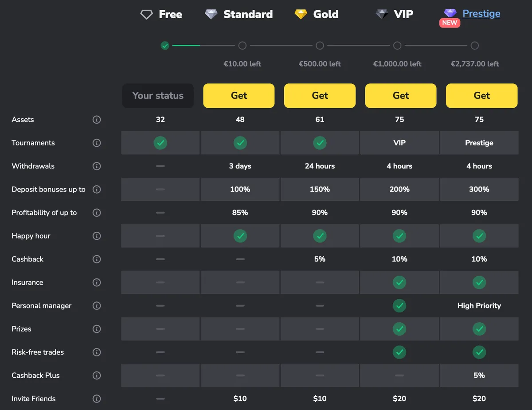Screen dimensions: 532x410
Task: Click the 48 assets value
Action: click(240, 120)
